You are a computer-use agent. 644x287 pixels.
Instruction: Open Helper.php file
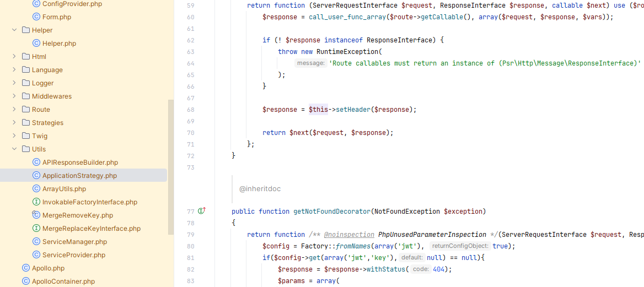point(59,44)
